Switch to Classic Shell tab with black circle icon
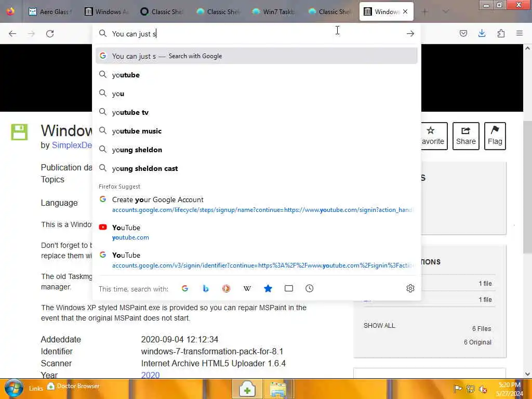This screenshot has width=532, height=399. point(162,12)
